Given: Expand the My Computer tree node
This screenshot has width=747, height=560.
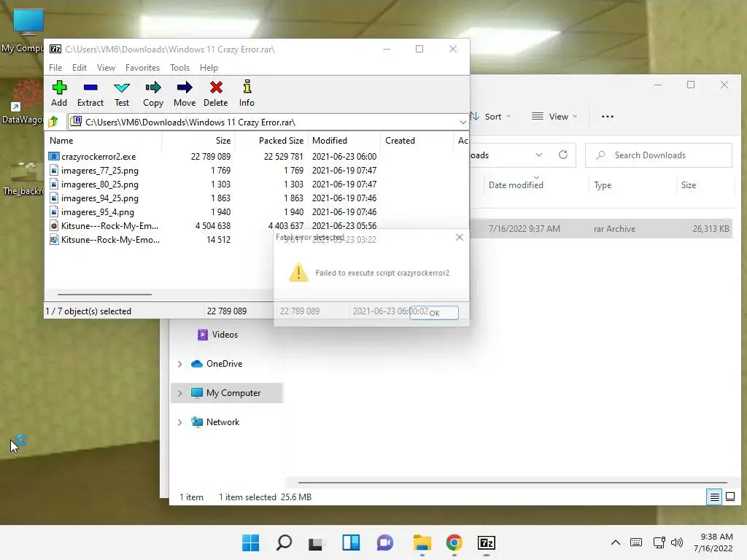Looking at the screenshot, I should (x=179, y=393).
